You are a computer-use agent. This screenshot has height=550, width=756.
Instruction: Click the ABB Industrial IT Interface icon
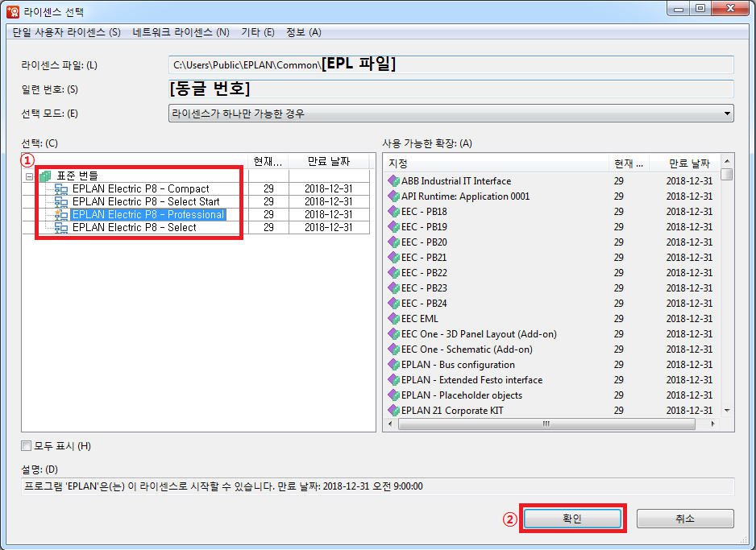click(x=393, y=181)
